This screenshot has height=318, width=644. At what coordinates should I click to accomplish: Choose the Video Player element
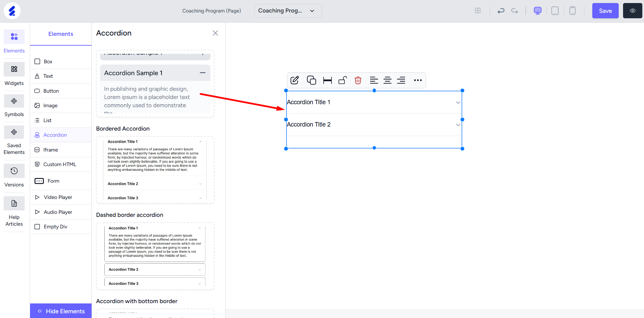(61, 197)
